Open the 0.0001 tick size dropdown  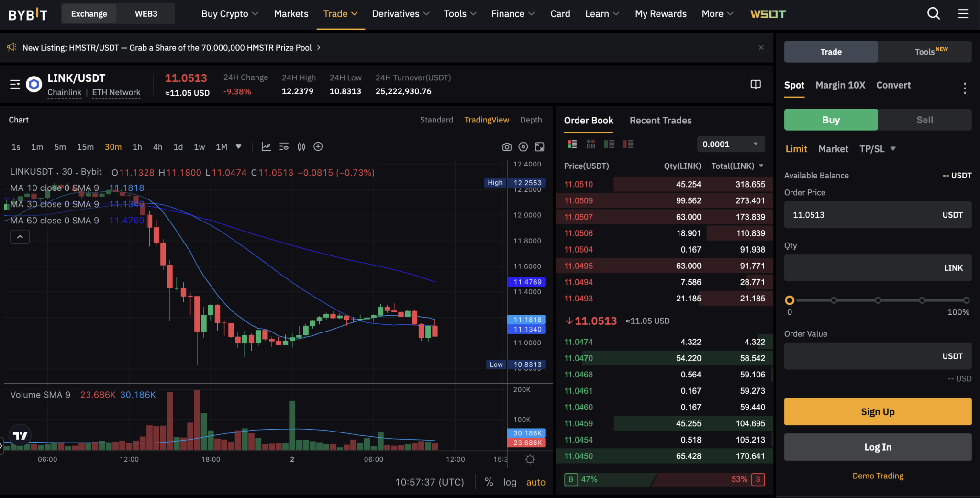pos(730,144)
